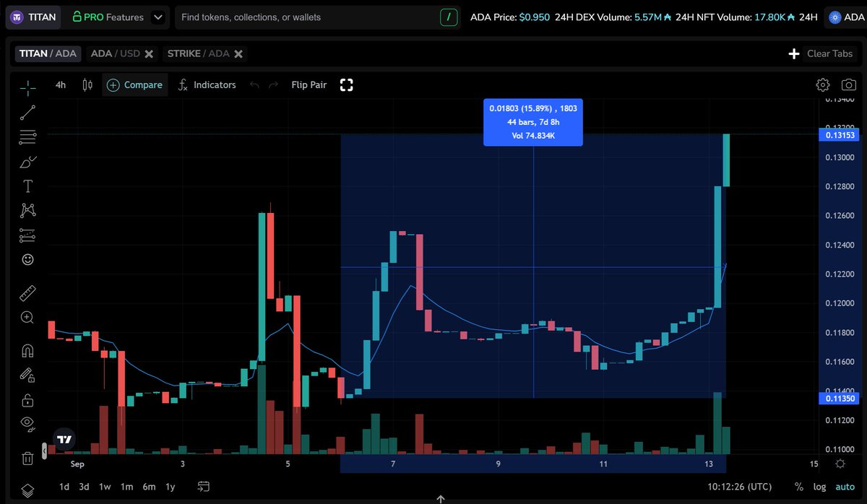Screen dimensions: 867x504
Task: Select the brush drawing tool
Action: click(27, 161)
